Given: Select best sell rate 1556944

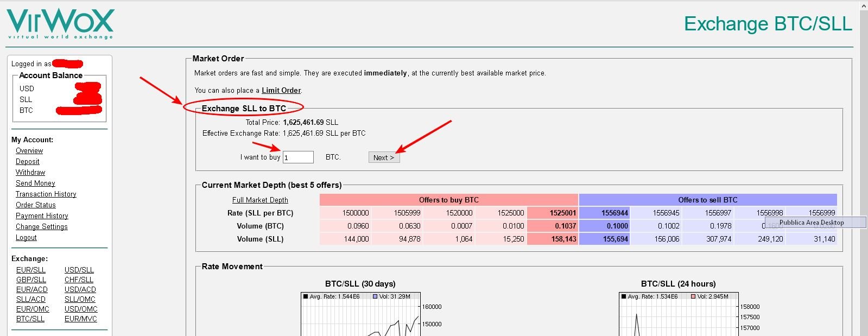Looking at the screenshot, I should click(604, 213).
